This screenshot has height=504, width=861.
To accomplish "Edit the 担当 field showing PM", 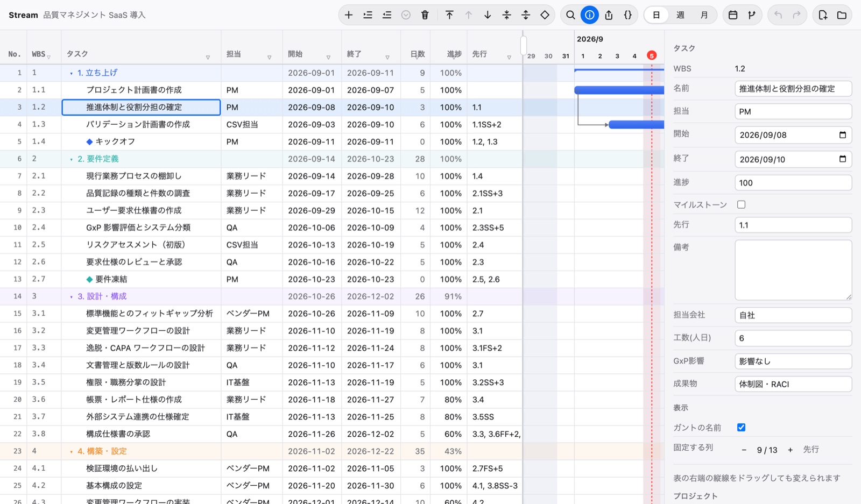I will (793, 111).
